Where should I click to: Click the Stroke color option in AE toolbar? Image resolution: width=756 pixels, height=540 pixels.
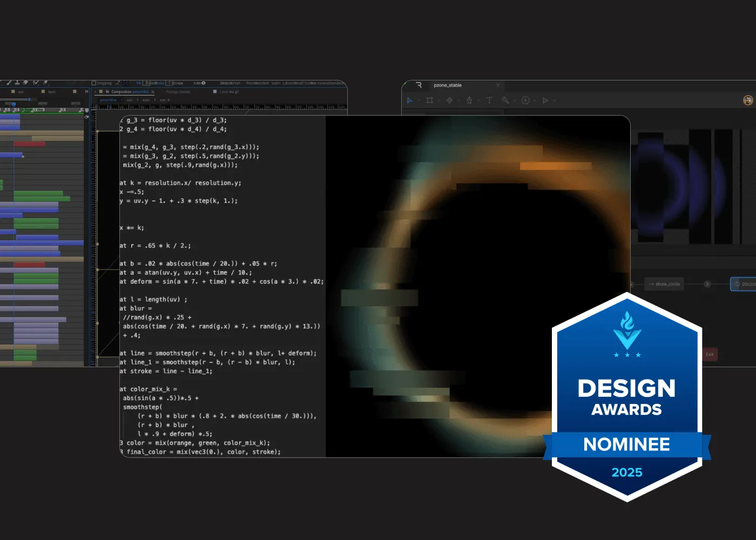pyautogui.click(x=159, y=83)
